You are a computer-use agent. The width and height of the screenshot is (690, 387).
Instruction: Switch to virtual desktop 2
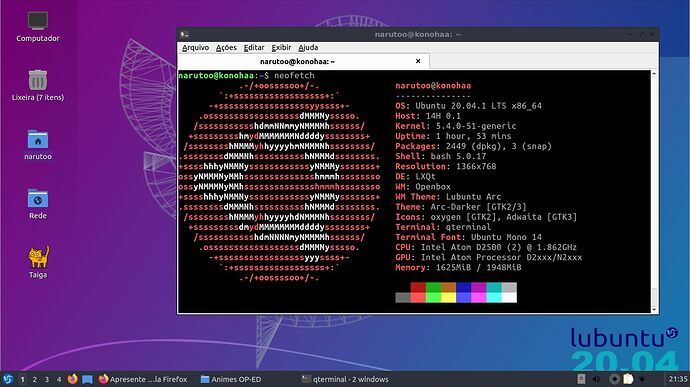click(34, 379)
